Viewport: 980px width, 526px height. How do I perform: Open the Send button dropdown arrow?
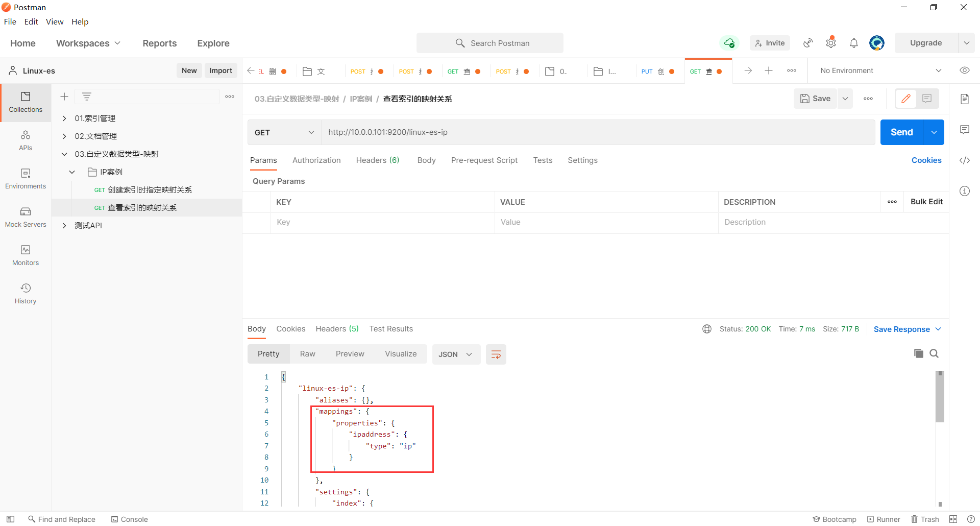coord(934,132)
